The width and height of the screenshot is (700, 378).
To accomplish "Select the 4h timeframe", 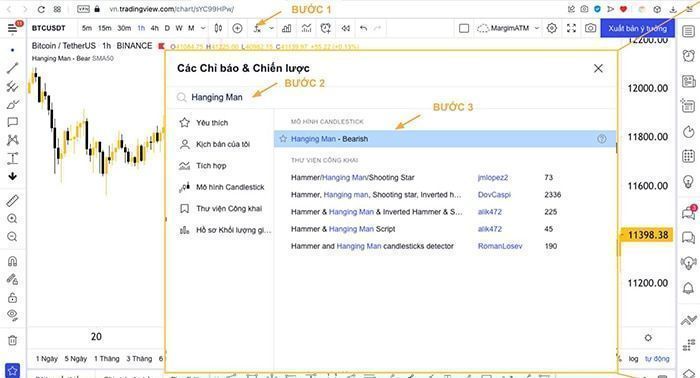I will pyautogui.click(x=154, y=28).
